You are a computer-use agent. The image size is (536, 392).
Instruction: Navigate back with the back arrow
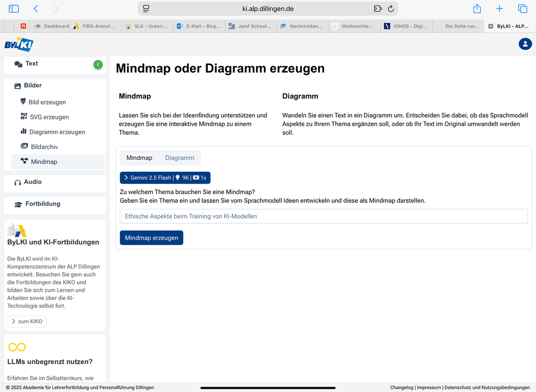coord(36,9)
